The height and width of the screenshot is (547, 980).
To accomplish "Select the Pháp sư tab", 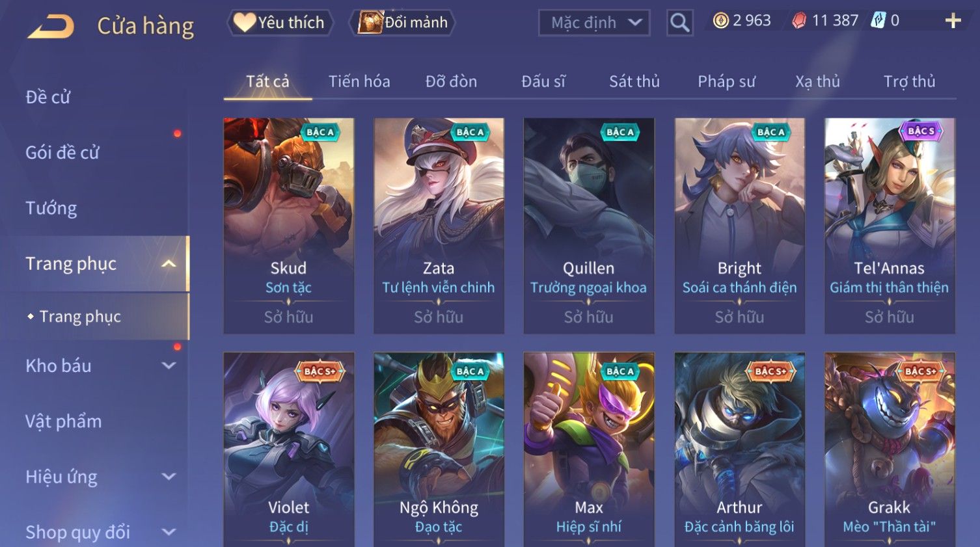I will click(x=726, y=81).
